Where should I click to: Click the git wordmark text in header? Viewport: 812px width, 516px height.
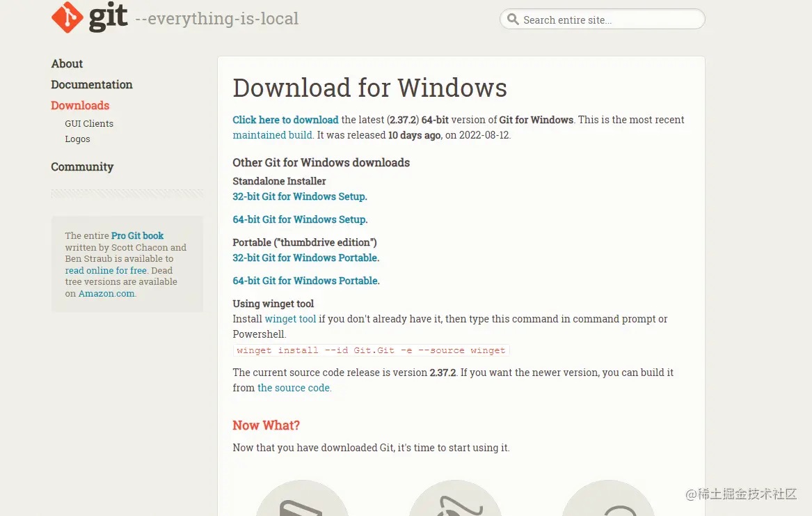click(109, 17)
